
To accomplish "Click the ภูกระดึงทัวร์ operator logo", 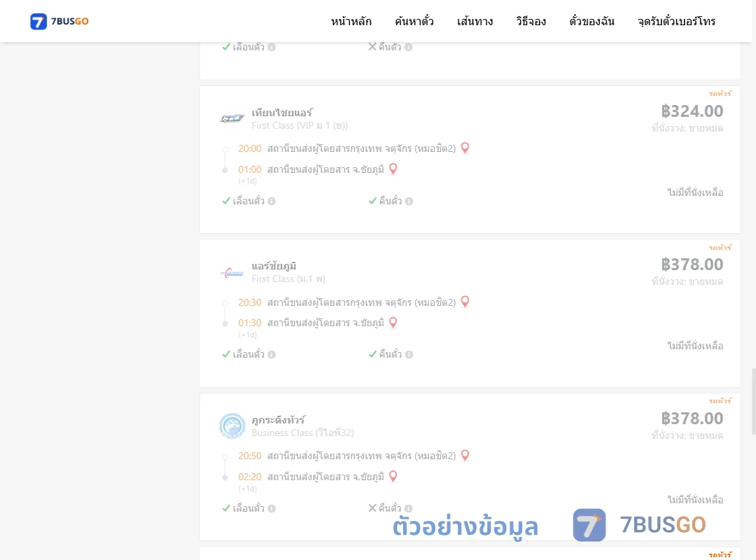I will [x=232, y=426].
